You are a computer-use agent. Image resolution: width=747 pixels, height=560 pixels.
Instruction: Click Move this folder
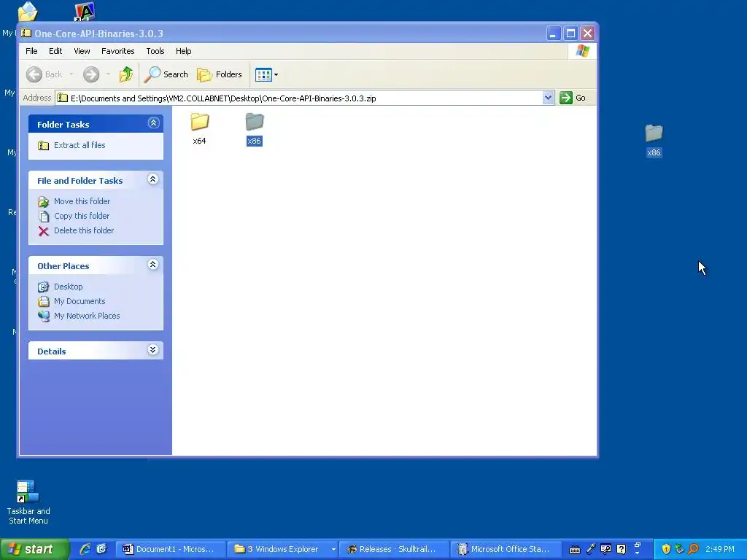82,201
